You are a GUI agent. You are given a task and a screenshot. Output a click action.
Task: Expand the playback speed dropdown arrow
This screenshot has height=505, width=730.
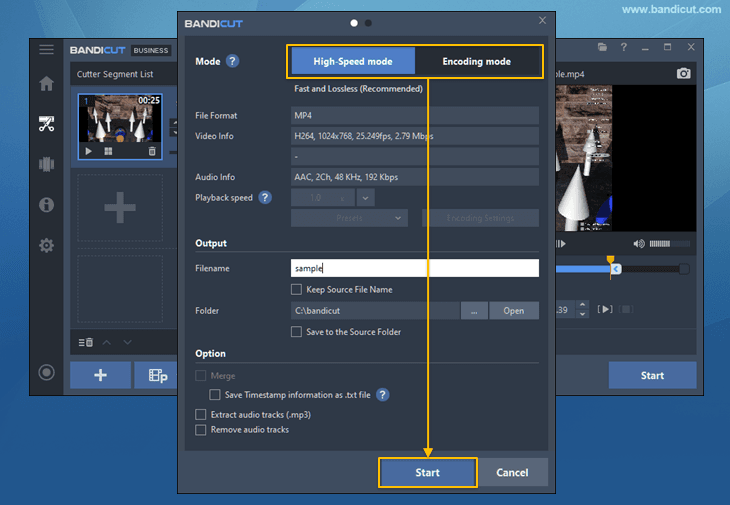pos(365,197)
